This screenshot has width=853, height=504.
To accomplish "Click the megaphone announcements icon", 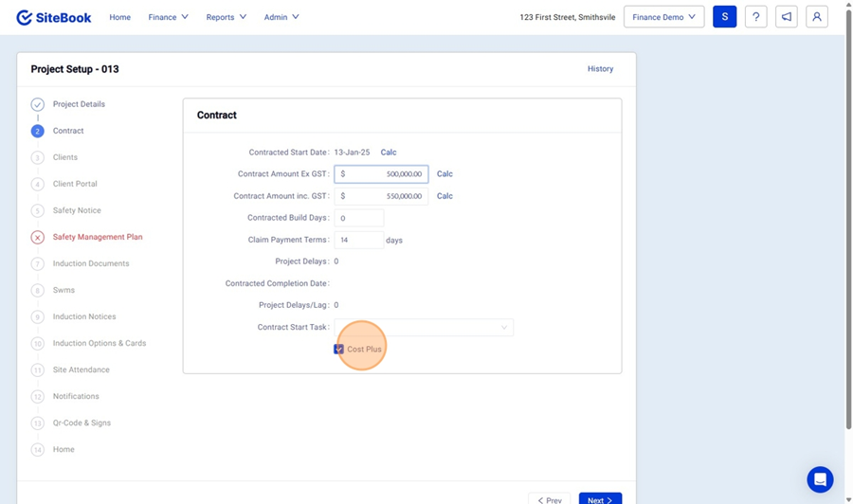I will click(786, 17).
